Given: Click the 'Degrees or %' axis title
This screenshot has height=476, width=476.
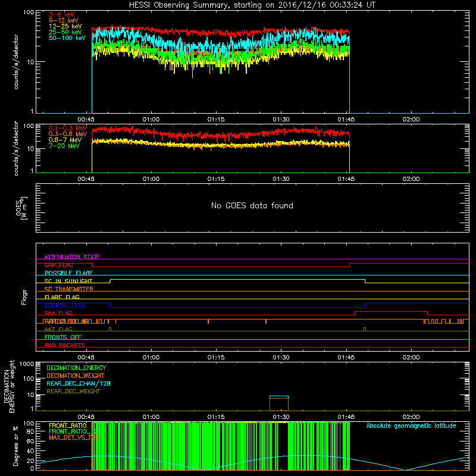Looking at the screenshot, I should click(15, 446).
